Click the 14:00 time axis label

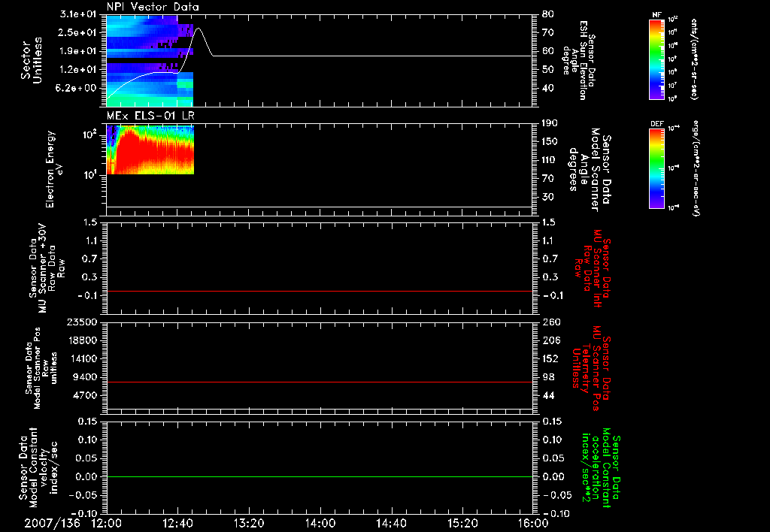320,523
